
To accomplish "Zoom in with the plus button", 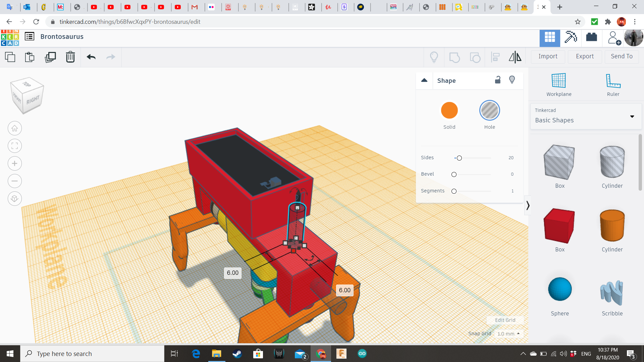I will (15, 164).
